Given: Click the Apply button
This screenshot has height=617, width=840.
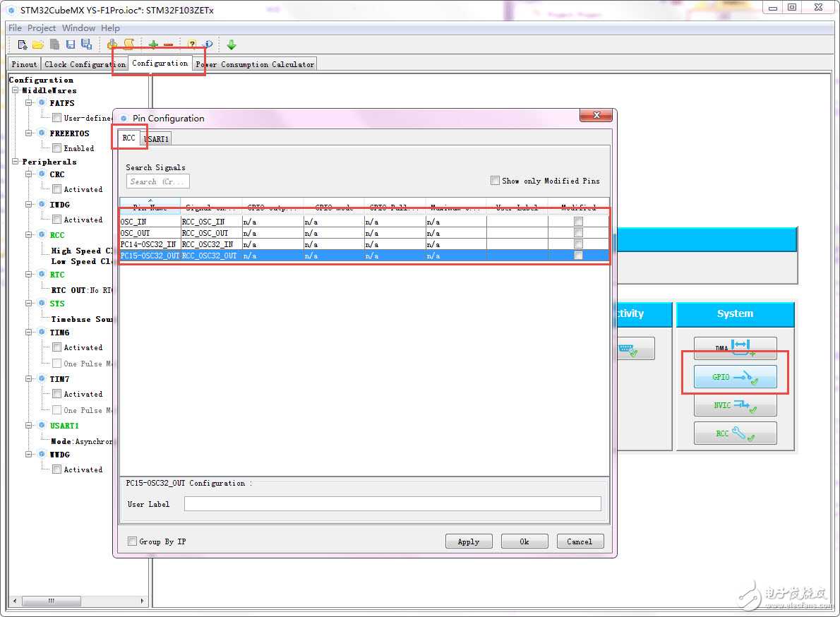Looking at the screenshot, I should pos(469,541).
